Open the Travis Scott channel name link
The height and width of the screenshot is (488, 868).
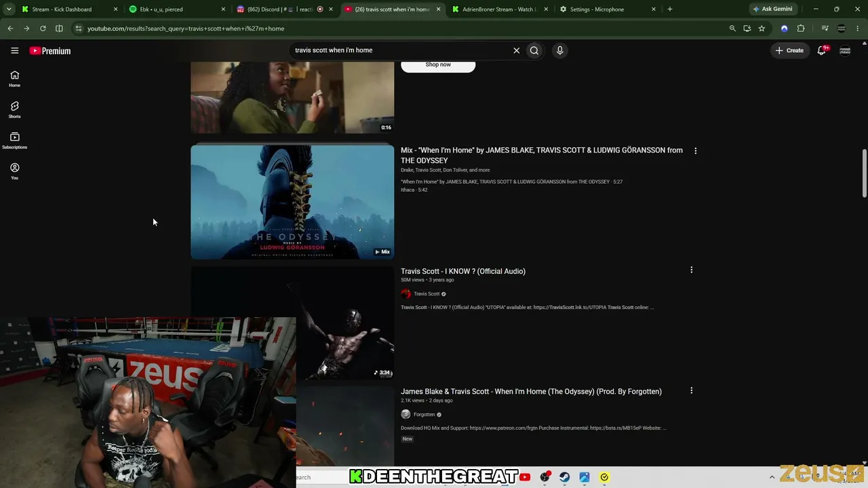[427, 294]
